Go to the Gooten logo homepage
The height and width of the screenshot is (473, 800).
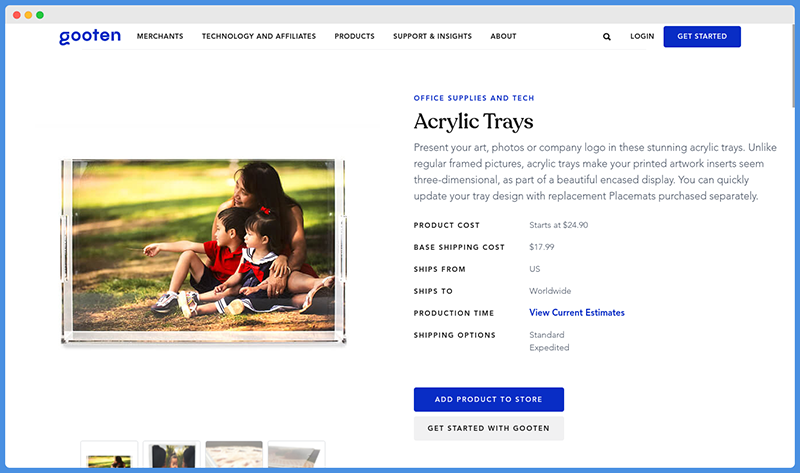point(90,36)
